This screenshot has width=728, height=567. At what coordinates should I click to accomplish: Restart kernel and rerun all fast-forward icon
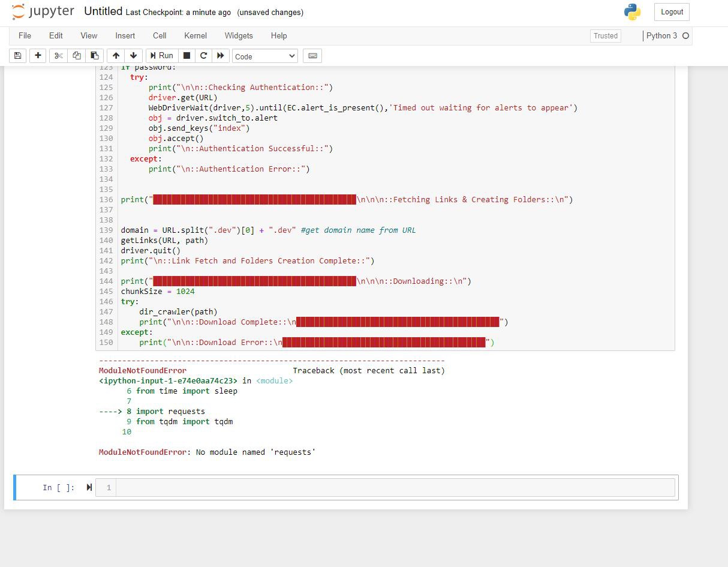[221, 56]
